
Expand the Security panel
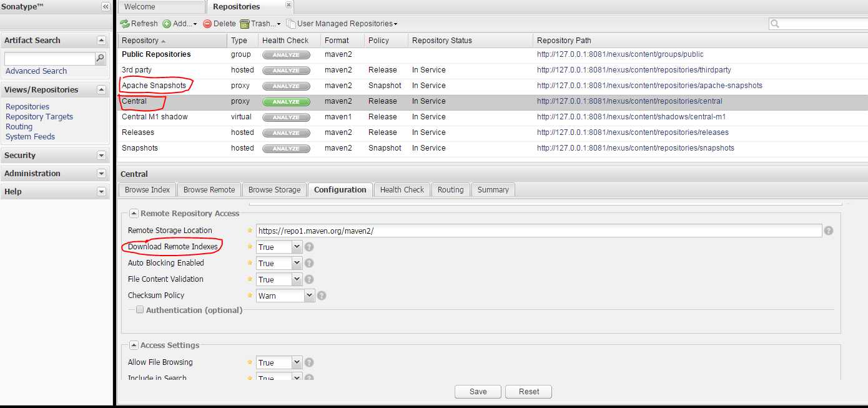pos(101,155)
